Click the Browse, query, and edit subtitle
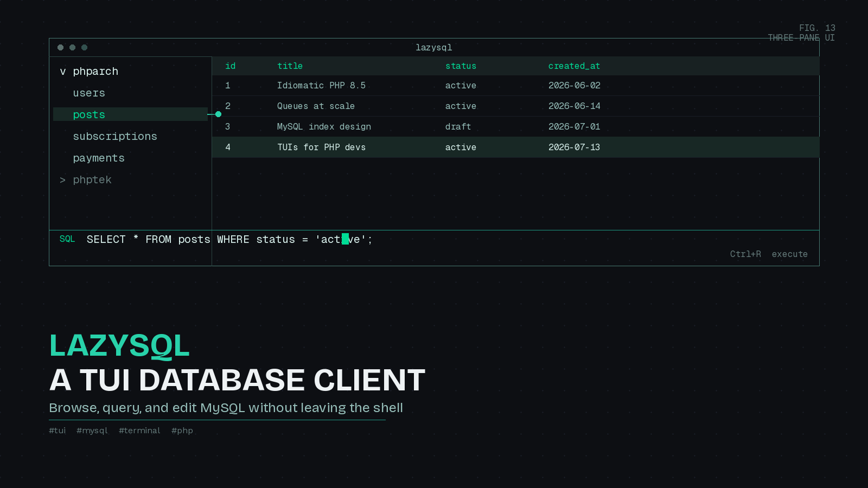868x488 pixels. point(226,408)
